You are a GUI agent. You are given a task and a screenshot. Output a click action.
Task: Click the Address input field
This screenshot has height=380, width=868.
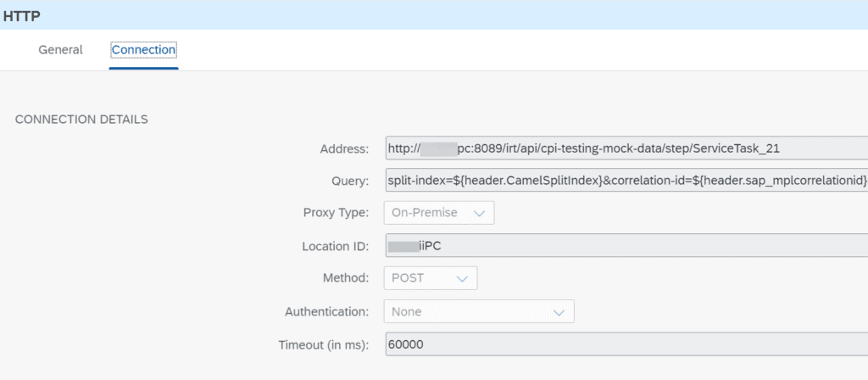(x=626, y=148)
